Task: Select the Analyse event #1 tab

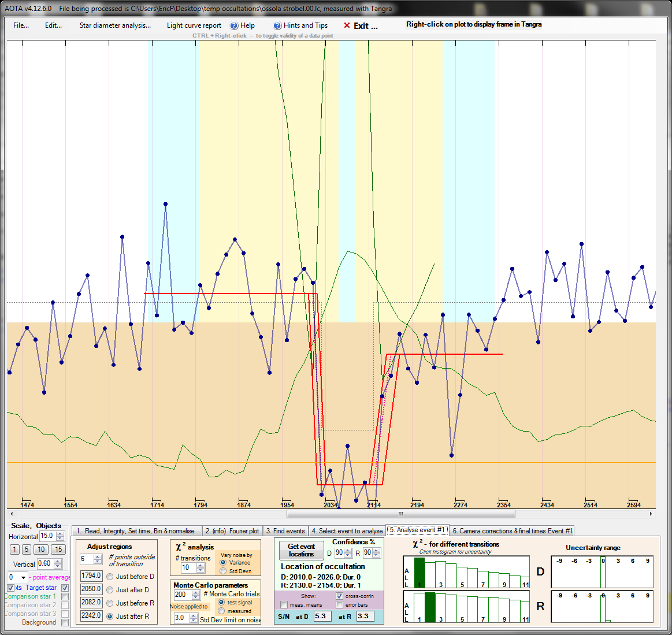Action: coord(417,530)
